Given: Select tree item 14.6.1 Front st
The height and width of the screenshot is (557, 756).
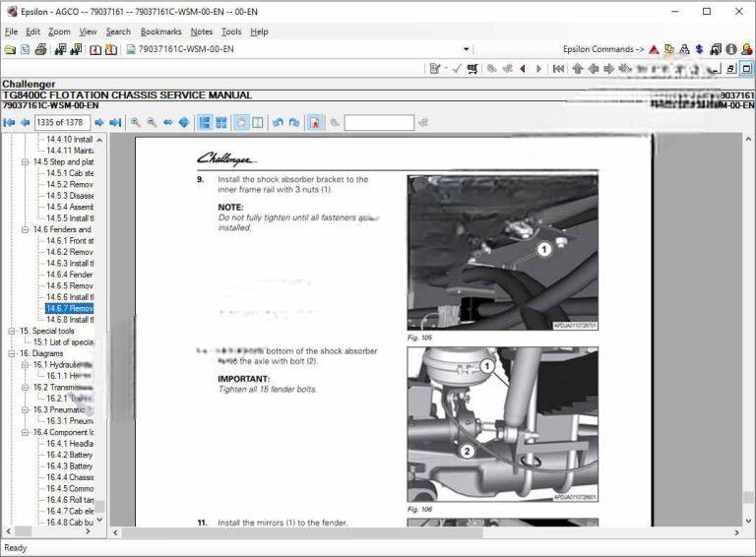Looking at the screenshot, I should [x=70, y=240].
